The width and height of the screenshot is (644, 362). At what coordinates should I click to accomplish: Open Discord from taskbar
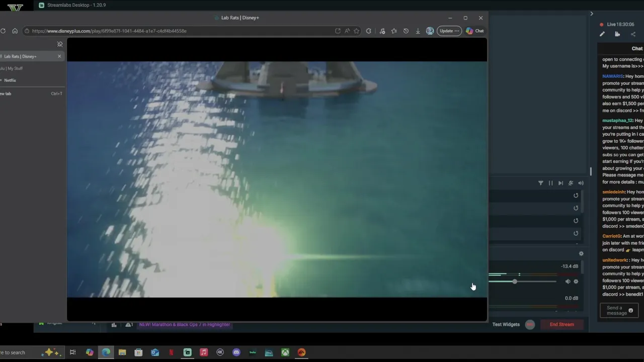[236, 352]
